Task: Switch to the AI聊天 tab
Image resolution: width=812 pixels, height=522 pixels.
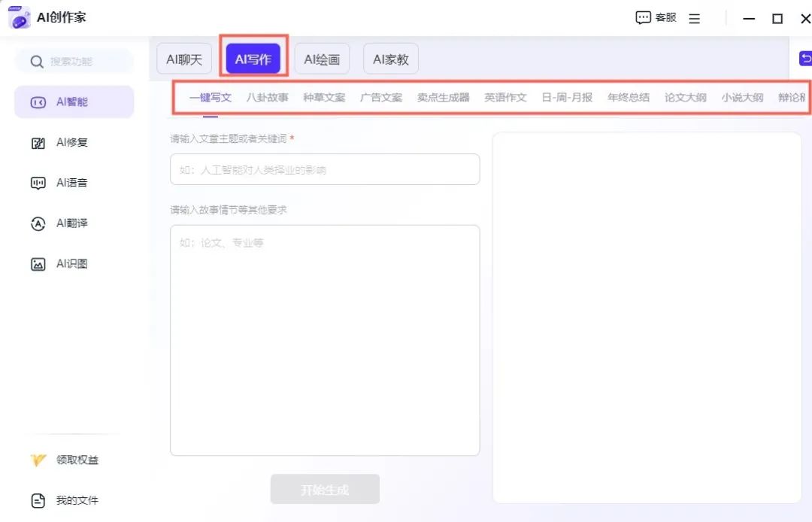Action: [x=183, y=58]
